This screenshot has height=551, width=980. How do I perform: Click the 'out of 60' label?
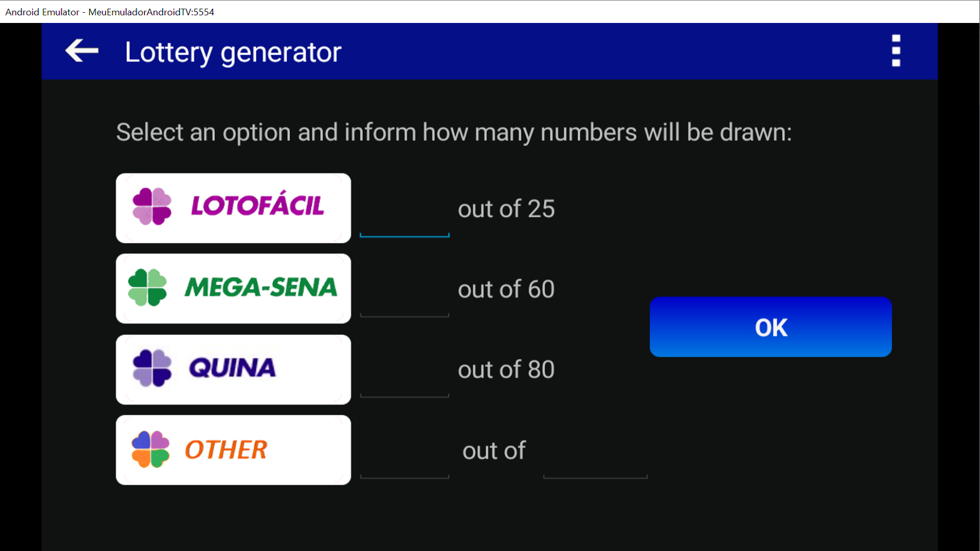coord(506,289)
